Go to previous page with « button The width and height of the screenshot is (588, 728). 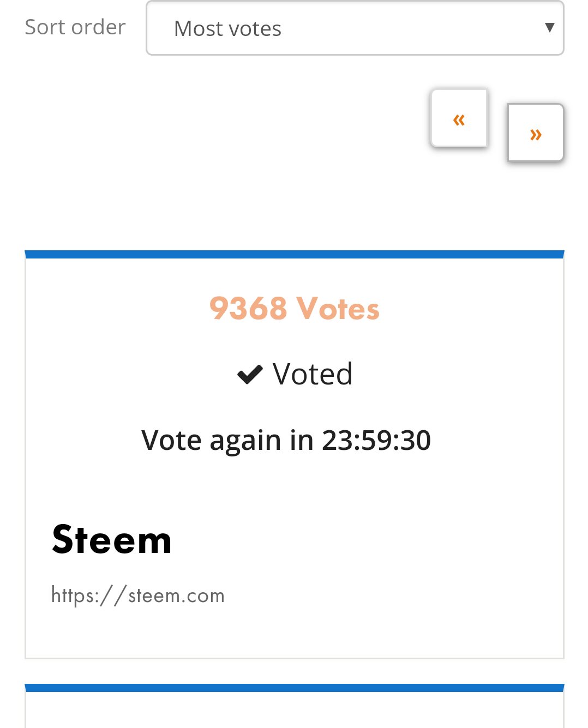coord(459,118)
